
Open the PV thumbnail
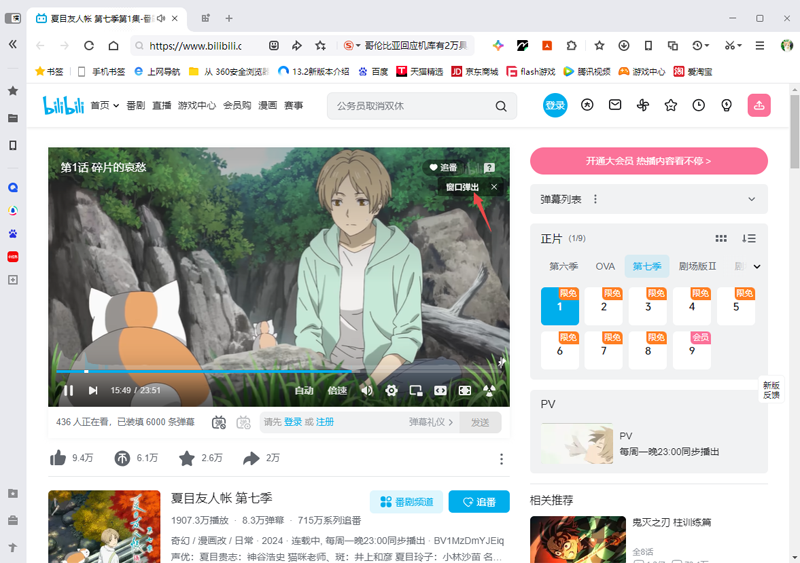[577, 443]
